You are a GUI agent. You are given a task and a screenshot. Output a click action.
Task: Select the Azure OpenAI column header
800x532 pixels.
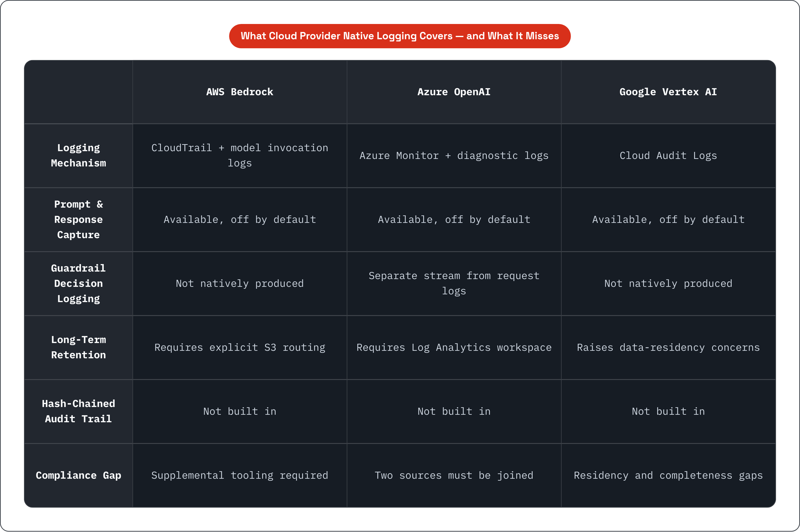(x=454, y=92)
